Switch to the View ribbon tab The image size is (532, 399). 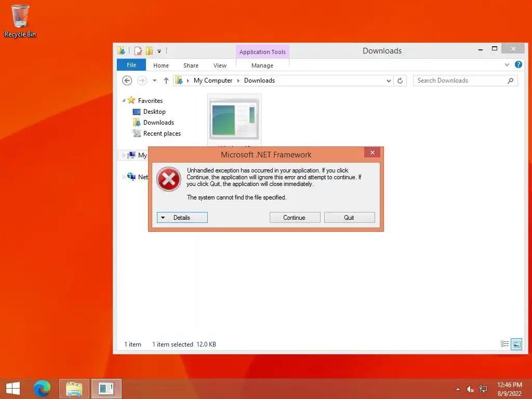(x=220, y=65)
